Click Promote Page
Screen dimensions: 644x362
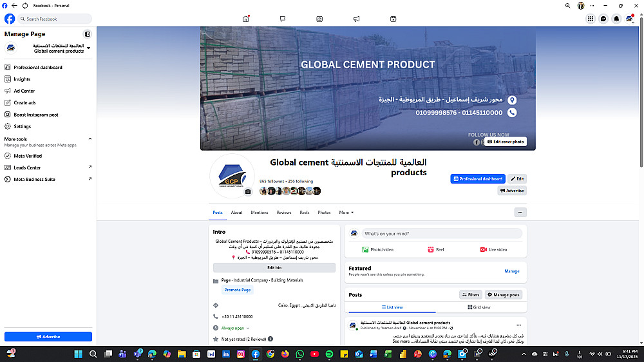[x=238, y=290]
